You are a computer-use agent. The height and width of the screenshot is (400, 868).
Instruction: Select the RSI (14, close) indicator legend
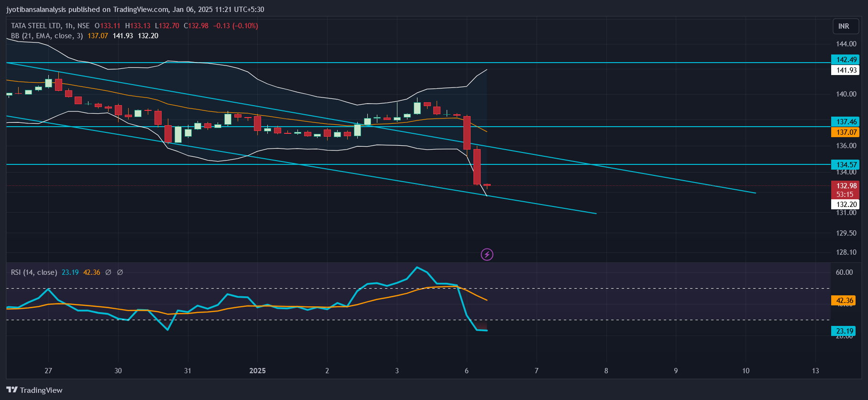coord(34,272)
